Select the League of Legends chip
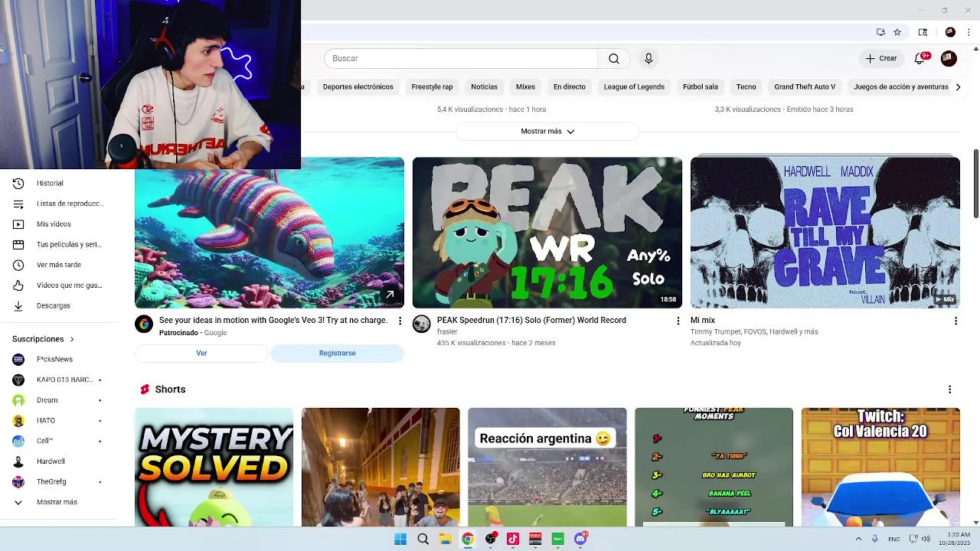 tap(634, 86)
